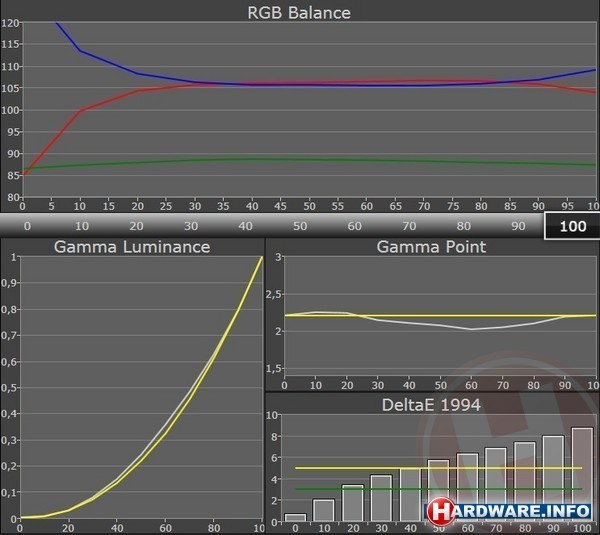Click the shortest DeltaE bar at 0

295,517
